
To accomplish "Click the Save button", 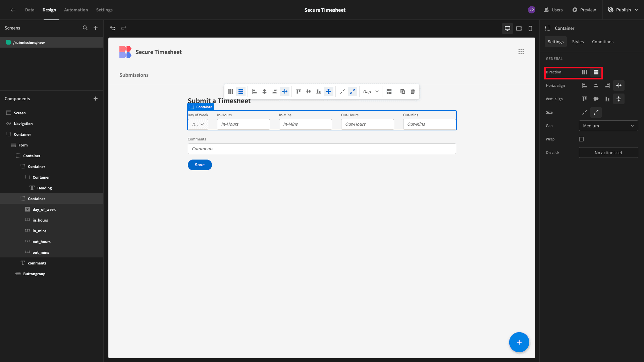I will point(200,165).
